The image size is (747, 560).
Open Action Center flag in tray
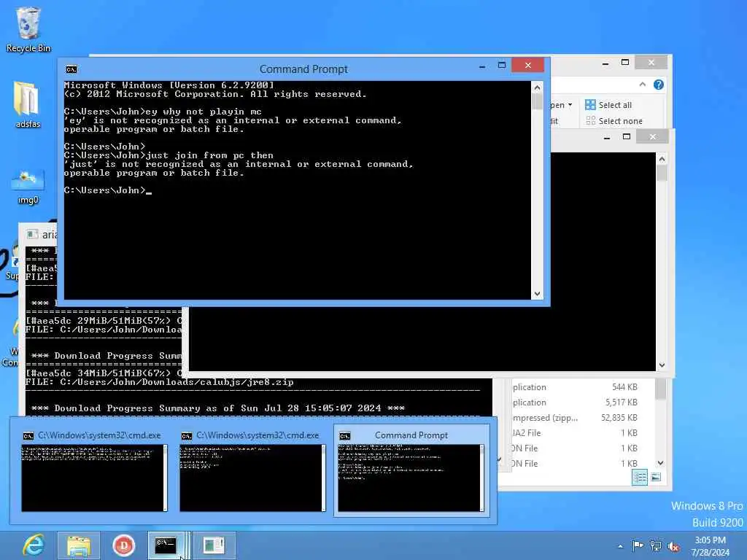(638, 545)
